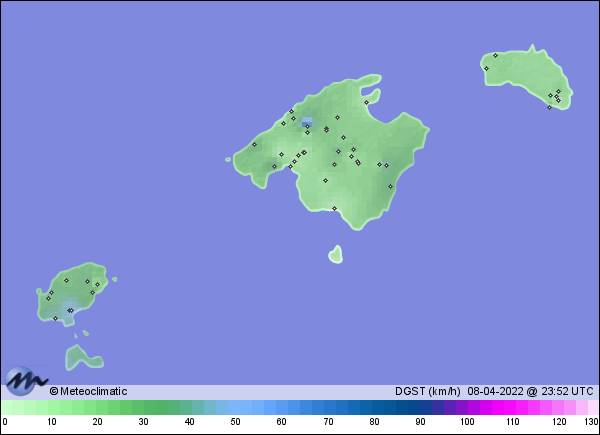Viewport: 600px width, 435px height.
Task: Select the 40 legend value
Action: [189, 422]
